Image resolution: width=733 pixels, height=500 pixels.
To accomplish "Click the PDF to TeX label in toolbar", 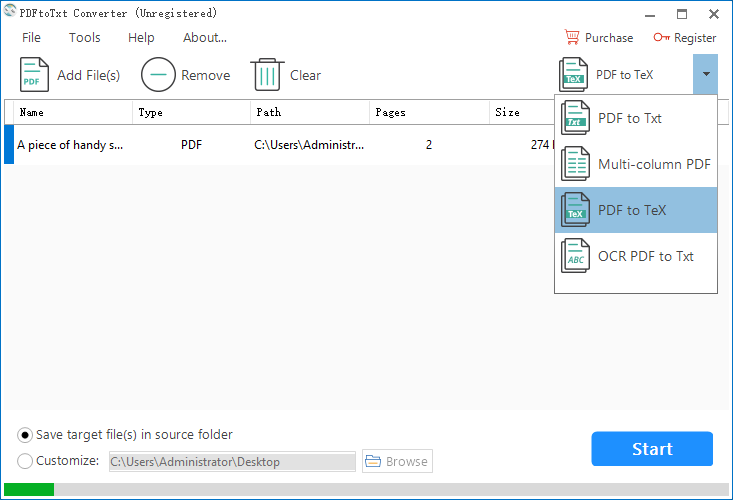I will click(625, 75).
